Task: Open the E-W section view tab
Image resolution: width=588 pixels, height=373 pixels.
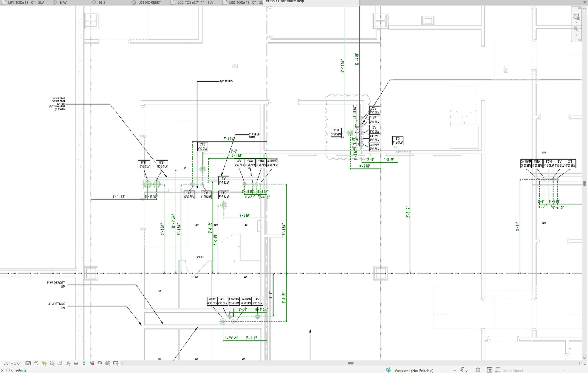Action: pyautogui.click(x=63, y=3)
